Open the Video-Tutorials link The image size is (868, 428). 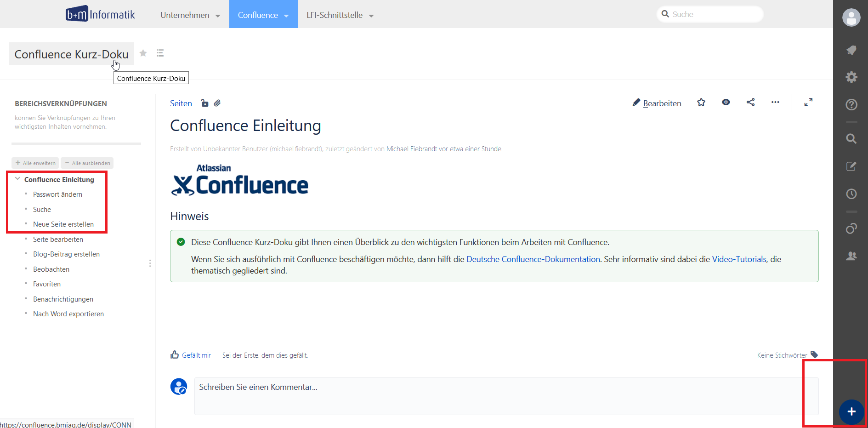(739, 259)
